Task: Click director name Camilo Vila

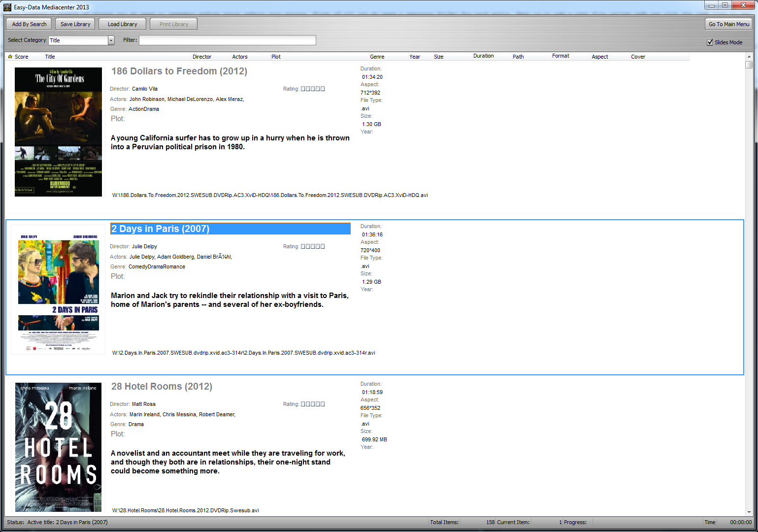Action: [x=145, y=89]
